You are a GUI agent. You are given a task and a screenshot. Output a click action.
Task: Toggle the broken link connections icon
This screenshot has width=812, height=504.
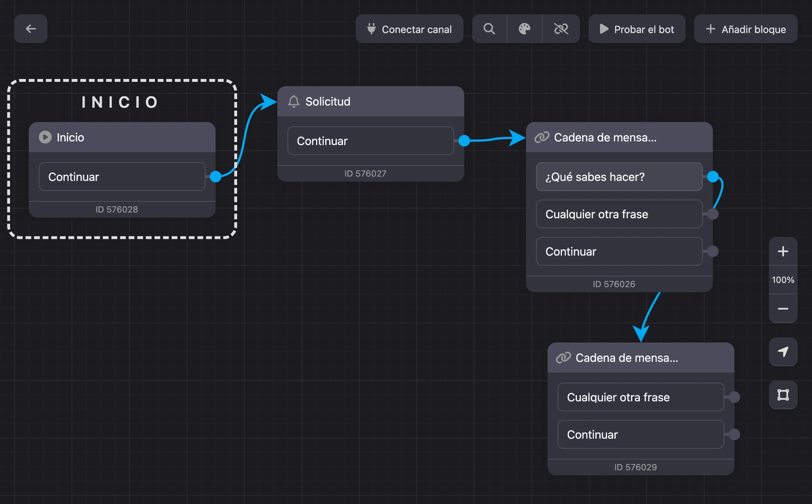561,29
